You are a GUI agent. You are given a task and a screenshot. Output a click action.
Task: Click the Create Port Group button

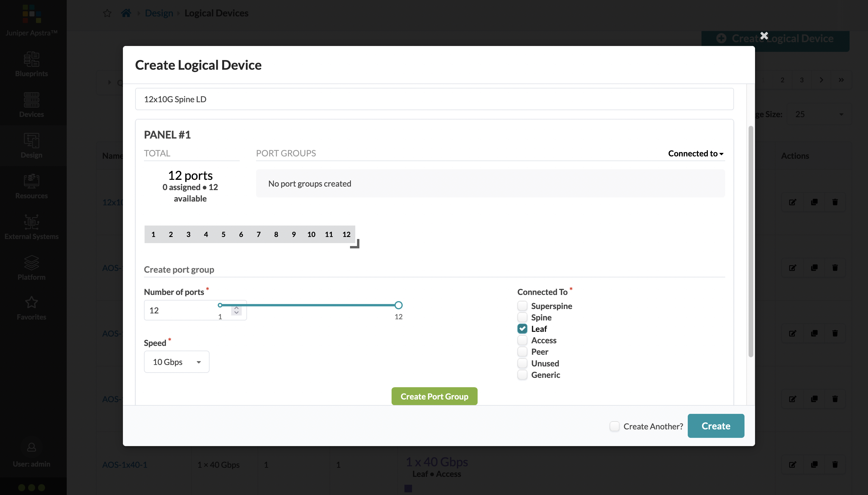click(434, 396)
